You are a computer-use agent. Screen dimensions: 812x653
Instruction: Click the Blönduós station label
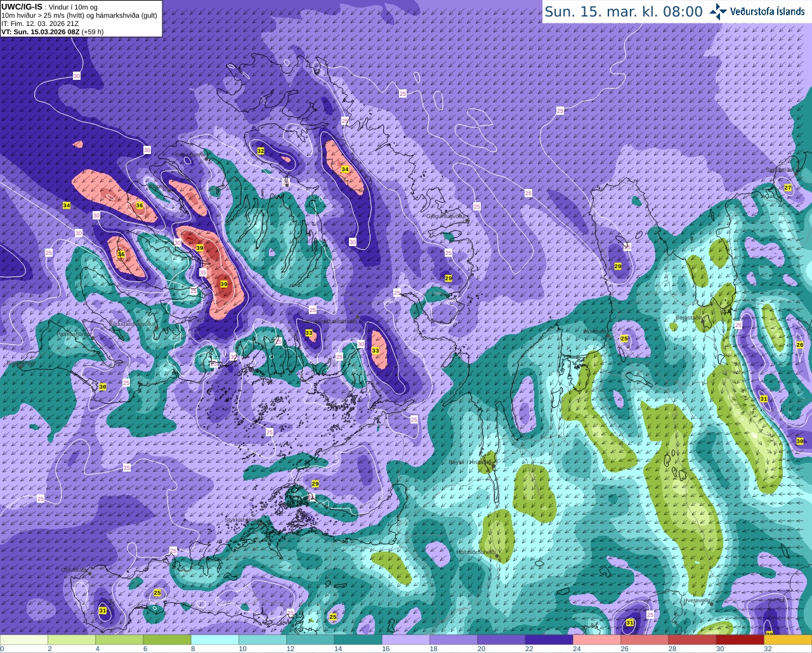596,332
